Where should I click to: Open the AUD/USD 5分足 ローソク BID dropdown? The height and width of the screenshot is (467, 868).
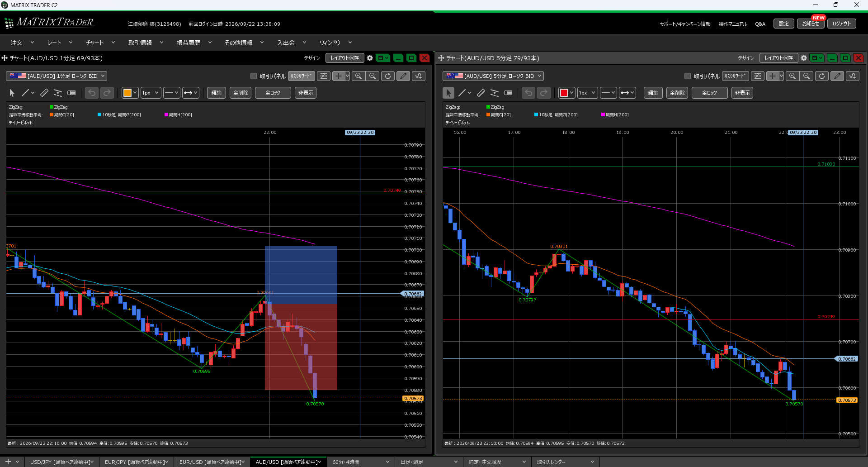point(493,76)
